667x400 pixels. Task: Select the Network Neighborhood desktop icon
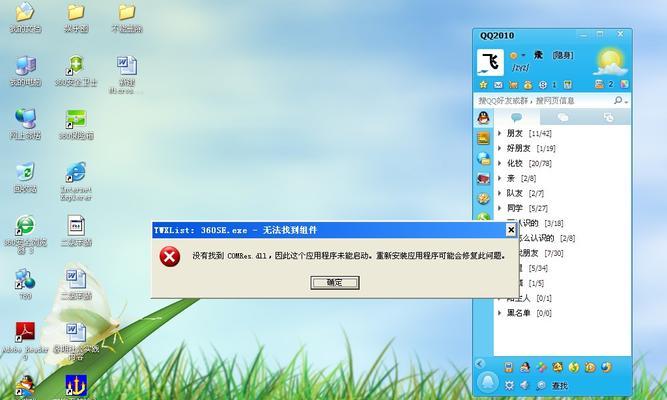click(x=25, y=124)
